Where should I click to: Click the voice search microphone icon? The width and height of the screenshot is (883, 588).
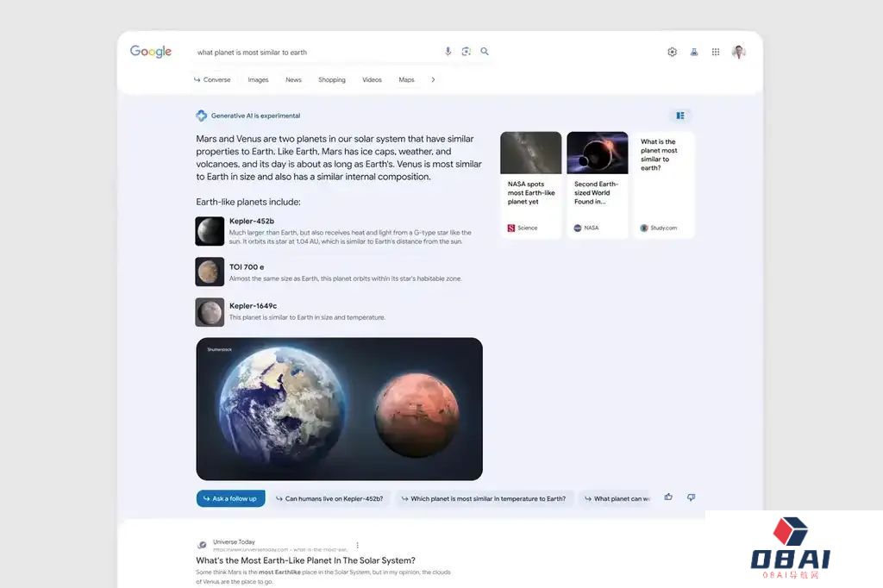click(448, 52)
